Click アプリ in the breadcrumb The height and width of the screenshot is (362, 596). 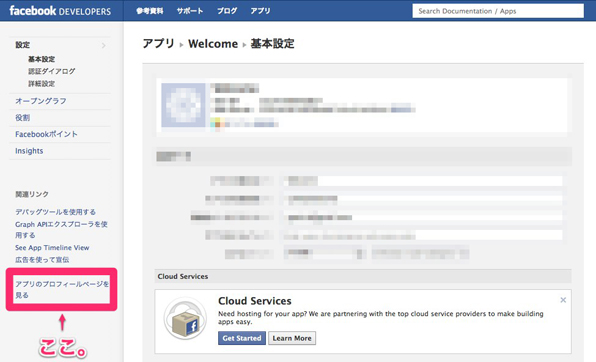click(159, 44)
